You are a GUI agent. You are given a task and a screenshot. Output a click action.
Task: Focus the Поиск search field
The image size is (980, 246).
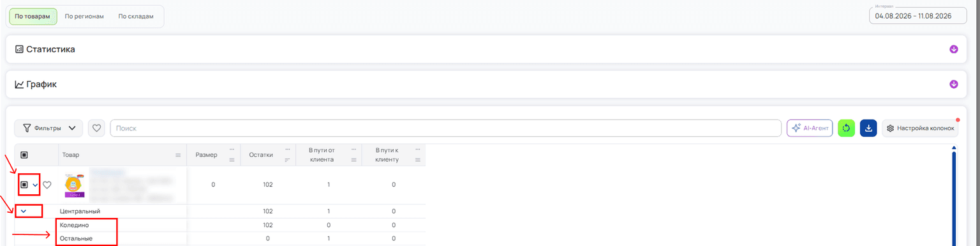click(446, 128)
